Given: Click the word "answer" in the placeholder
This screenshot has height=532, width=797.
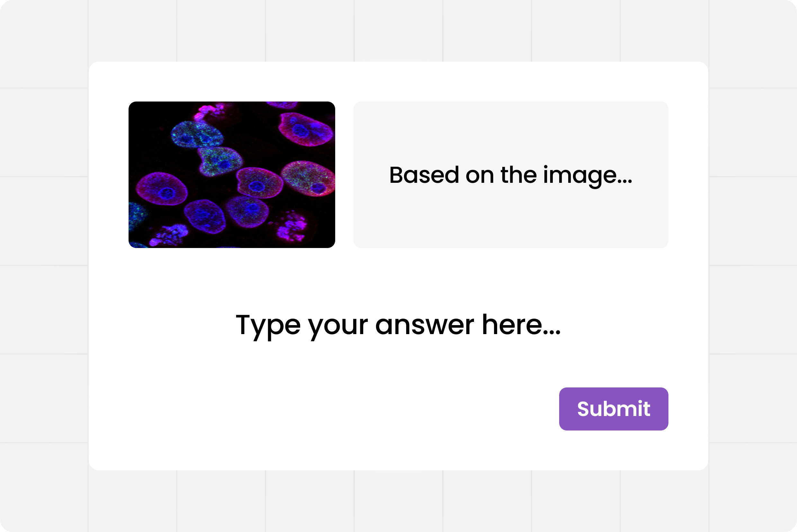Looking at the screenshot, I should pyautogui.click(x=424, y=325).
